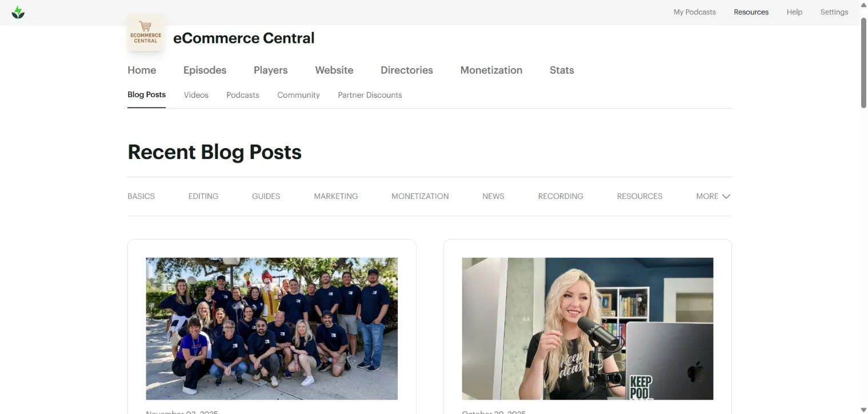Open the Website tab
Image resolution: width=868 pixels, height=414 pixels.
334,70
